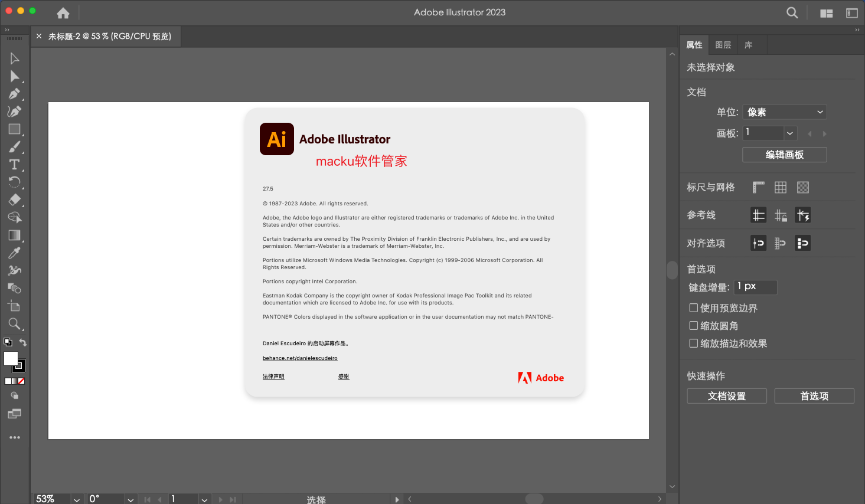
Task: Open the 感谢 credits link
Action: click(x=344, y=377)
